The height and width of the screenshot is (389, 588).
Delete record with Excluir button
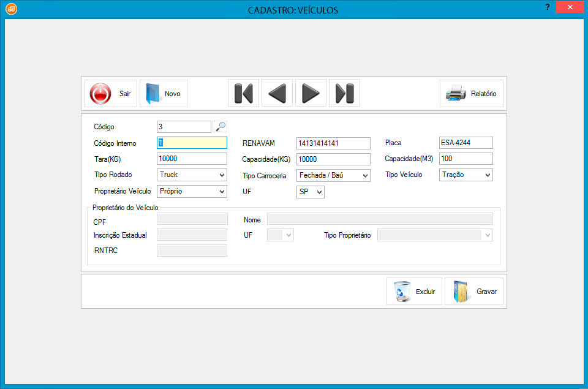(x=414, y=292)
